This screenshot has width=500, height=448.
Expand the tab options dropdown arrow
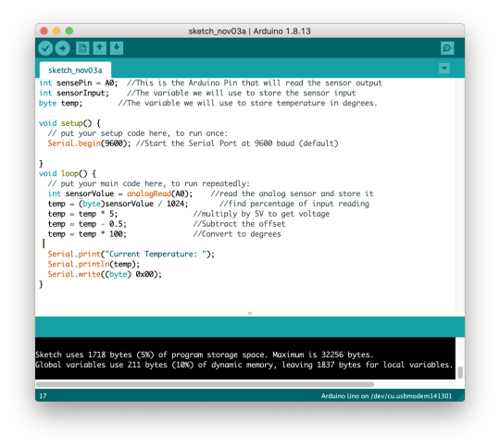coord(444,68)
